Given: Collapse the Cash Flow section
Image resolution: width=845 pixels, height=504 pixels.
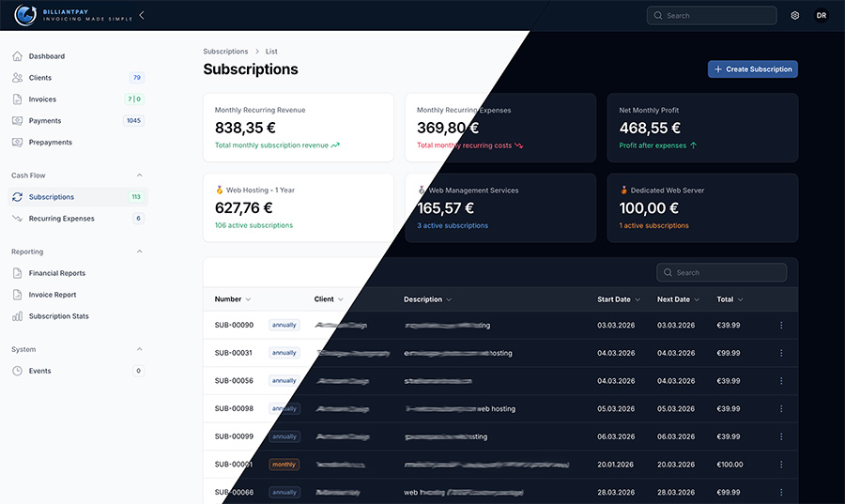Looking at the screenshot, I should tap(140, 176).
